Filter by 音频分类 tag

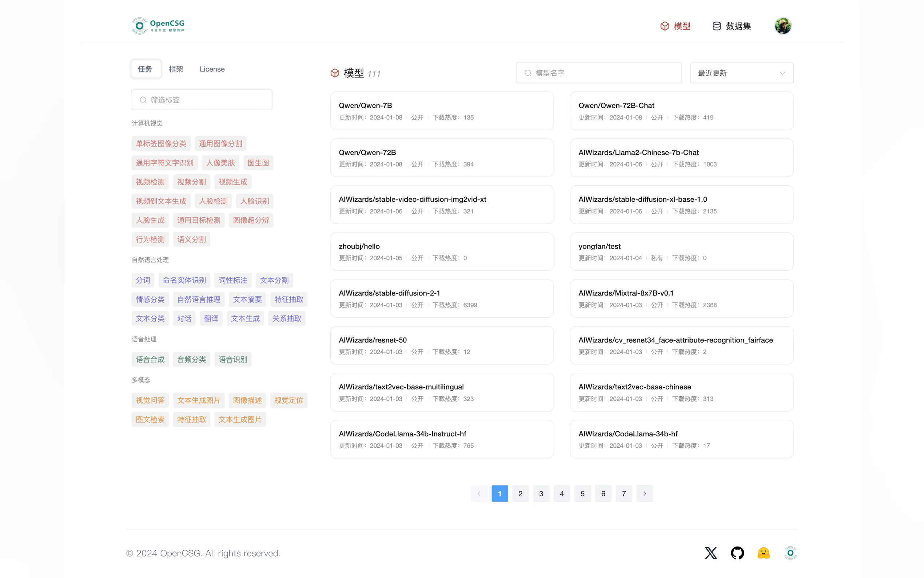(191, 359)
